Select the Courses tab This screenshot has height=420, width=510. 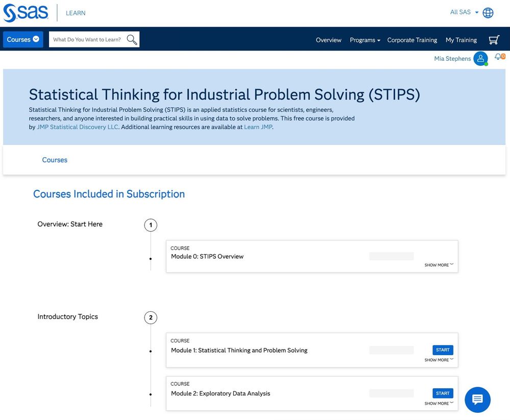click(x=55, y=160)
